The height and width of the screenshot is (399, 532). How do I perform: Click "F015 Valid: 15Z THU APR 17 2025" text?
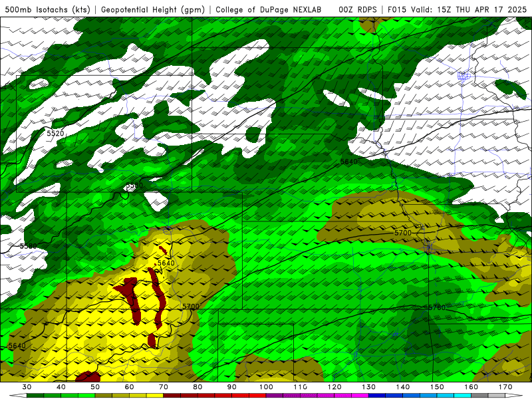457,10
